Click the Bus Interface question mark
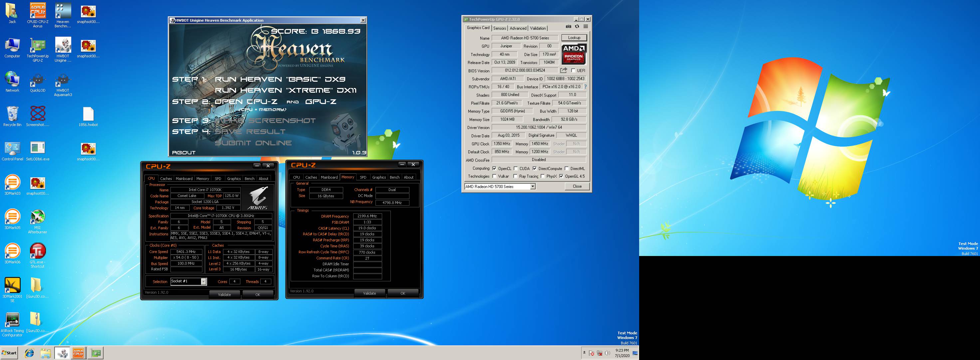 click(586, 87)
